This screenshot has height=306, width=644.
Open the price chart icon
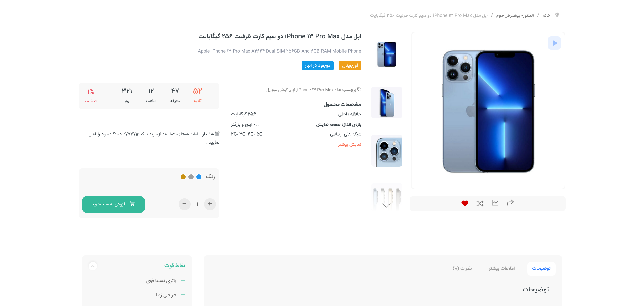pyautogui.click(x=495, y=203)
